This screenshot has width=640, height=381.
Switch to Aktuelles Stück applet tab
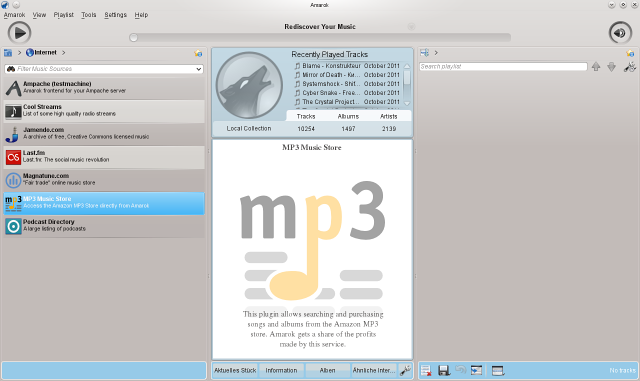click(x=235, y=370)
